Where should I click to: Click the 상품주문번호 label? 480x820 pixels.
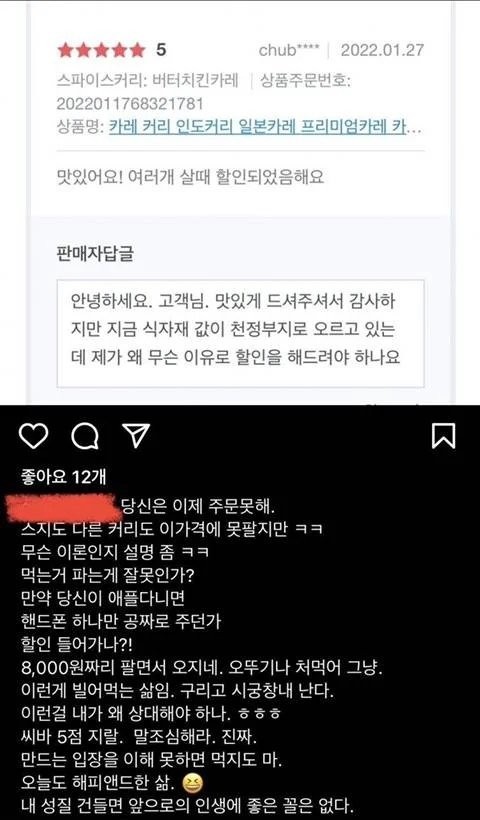tap(305, 81)
